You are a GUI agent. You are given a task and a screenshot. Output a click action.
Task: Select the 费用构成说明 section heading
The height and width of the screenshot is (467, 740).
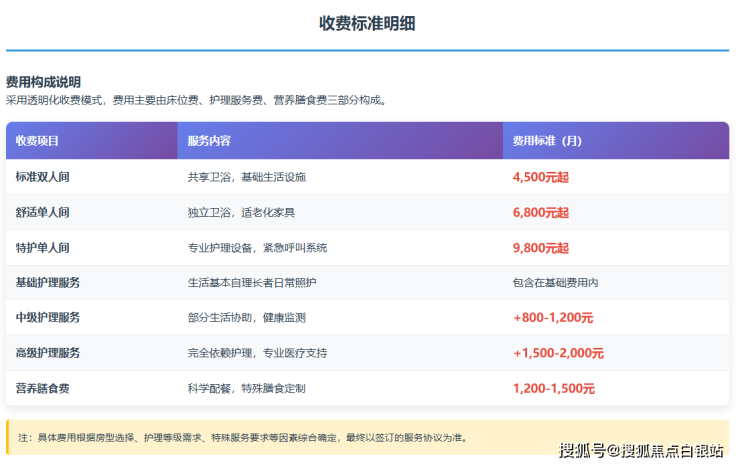43,82
